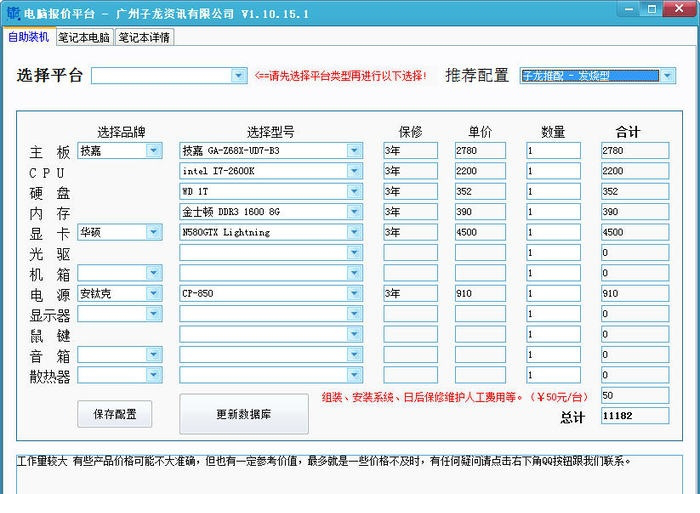Click the motherboard unit price 2780 field
Viewport: 700px width, 513px height.
(x=480, y=150)
